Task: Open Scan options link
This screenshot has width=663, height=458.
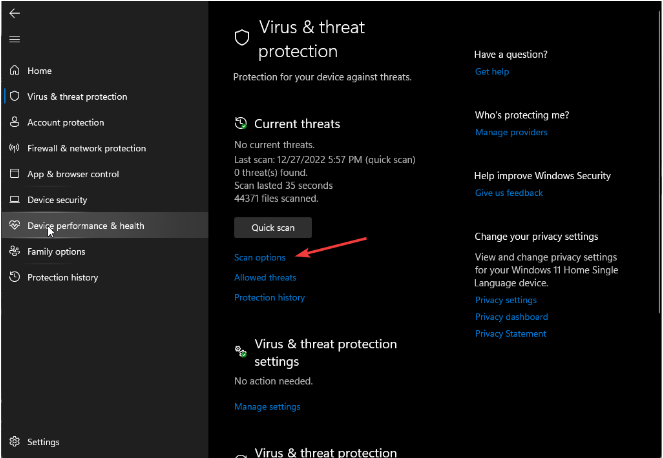Action: 260,258
